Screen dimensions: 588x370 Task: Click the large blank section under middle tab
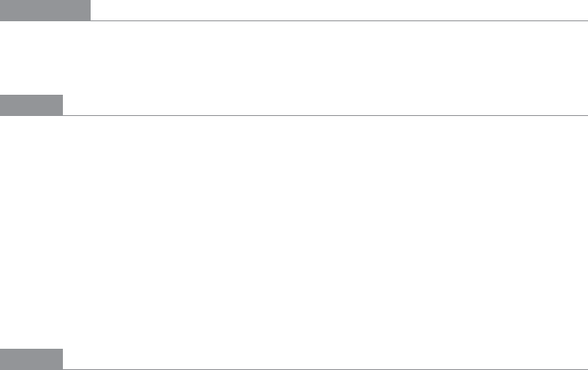(294, 233)
